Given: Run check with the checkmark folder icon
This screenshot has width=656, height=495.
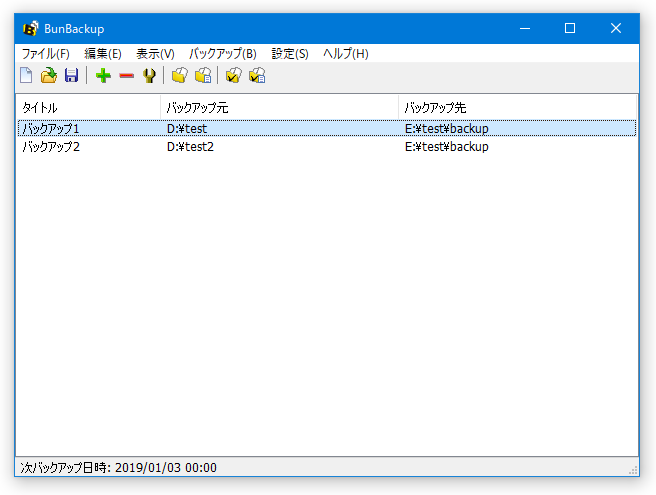Looking at the screenshot, I should coord(233,76).
